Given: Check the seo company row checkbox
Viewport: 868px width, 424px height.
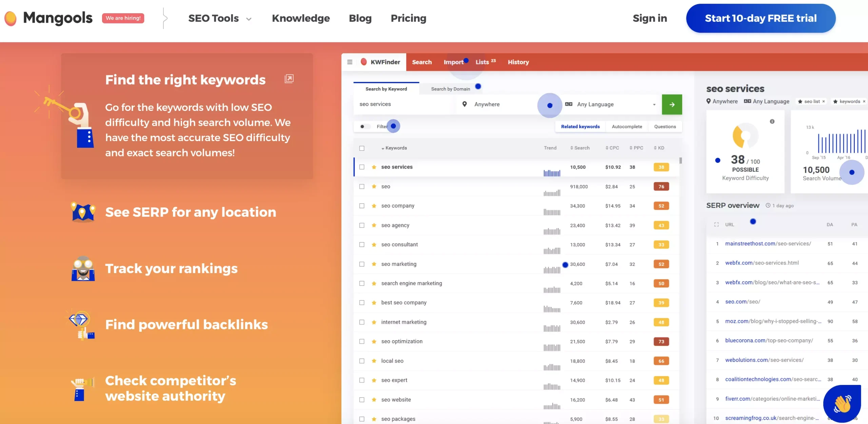Looking at the screenshot, I should click(362, 206).
